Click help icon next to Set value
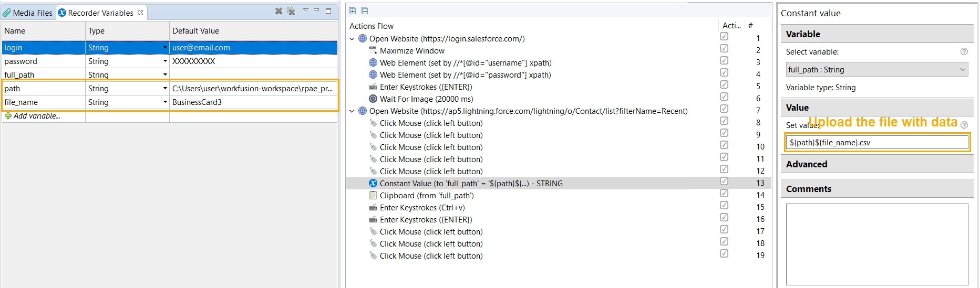This screenshot has height=288, width=980. pos(964,125)
